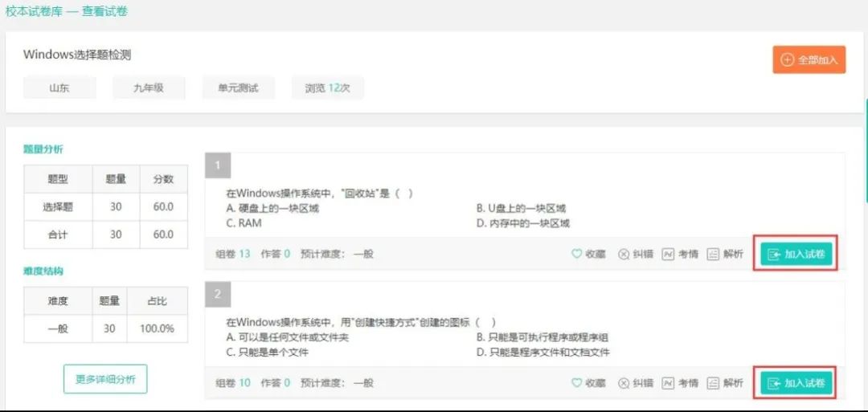The image size is (868, 412).
Task: Click question 1 text about 回收站
Action: click(x=320, y=194)
